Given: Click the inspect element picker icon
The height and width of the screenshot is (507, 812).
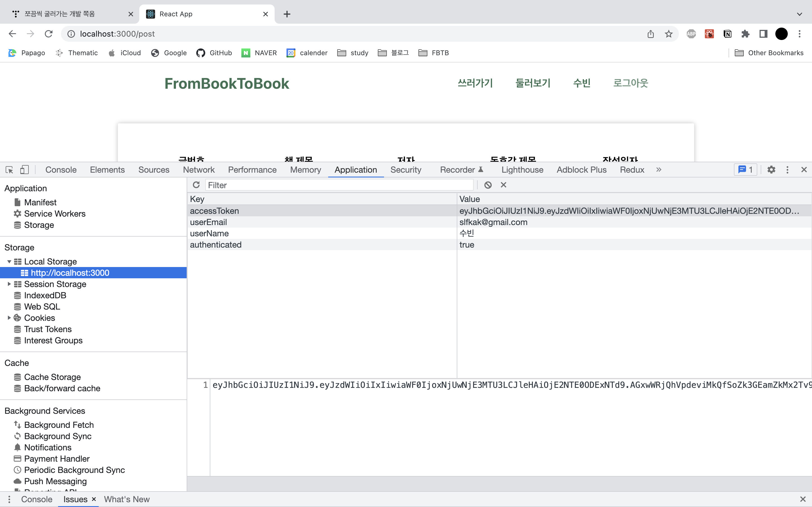Looking at the screenshot, I should click(x=9, y=170).
